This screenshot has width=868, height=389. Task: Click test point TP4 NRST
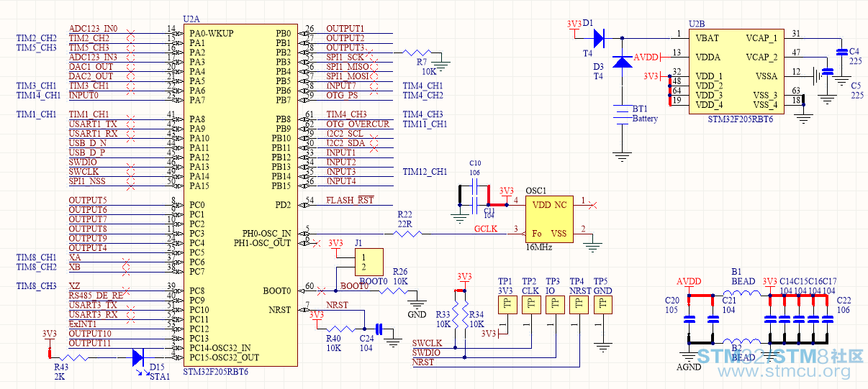click(578, 304)
